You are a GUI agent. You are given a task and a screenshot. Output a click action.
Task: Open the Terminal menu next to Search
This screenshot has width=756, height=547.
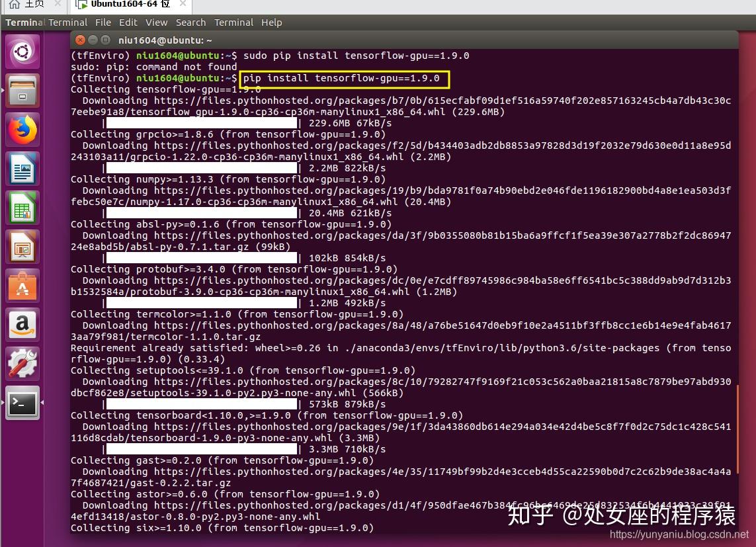point(234,22)
